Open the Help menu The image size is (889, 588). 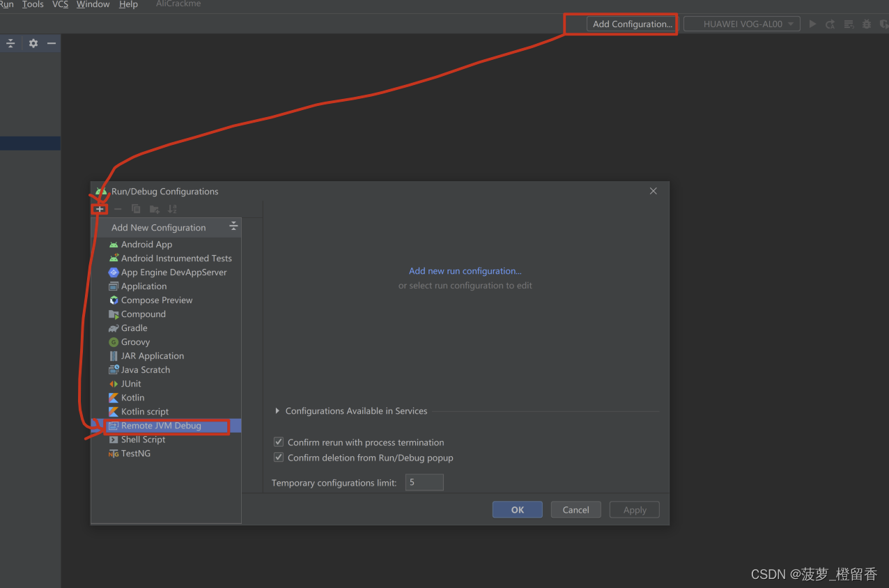point(128,4)
